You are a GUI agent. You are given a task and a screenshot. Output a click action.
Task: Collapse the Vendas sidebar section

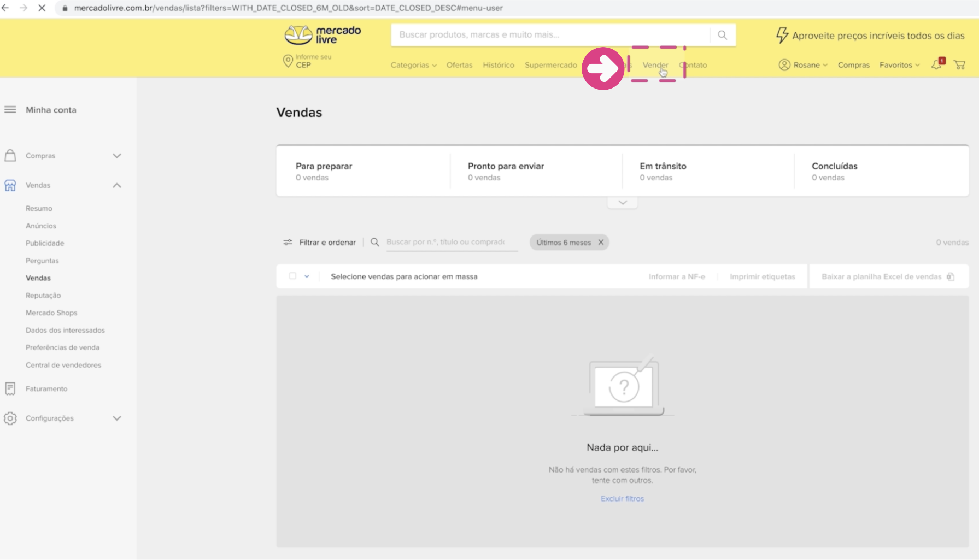tap(116, 185)
